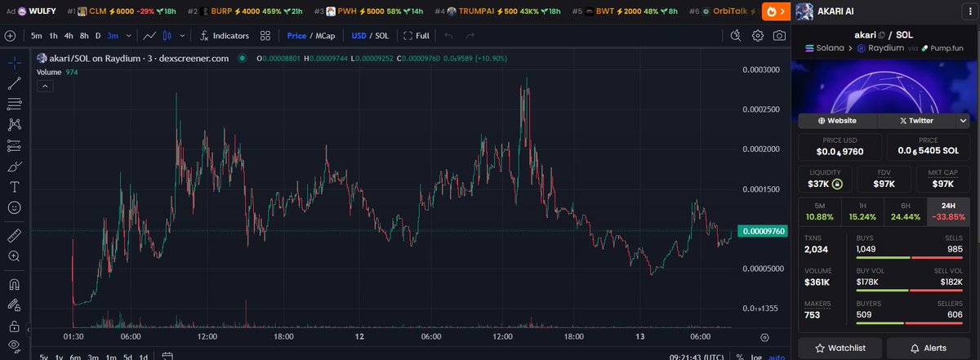Select the D daily timeframe
The width and height of the screenshot is (980, 360).
coord(98,36)
